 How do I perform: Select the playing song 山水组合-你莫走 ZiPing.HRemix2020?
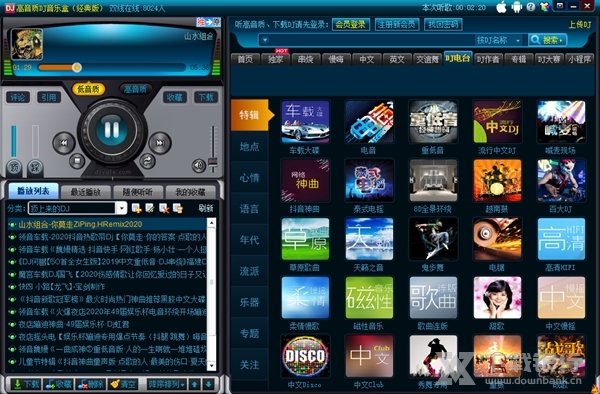(x=107, y=224)
